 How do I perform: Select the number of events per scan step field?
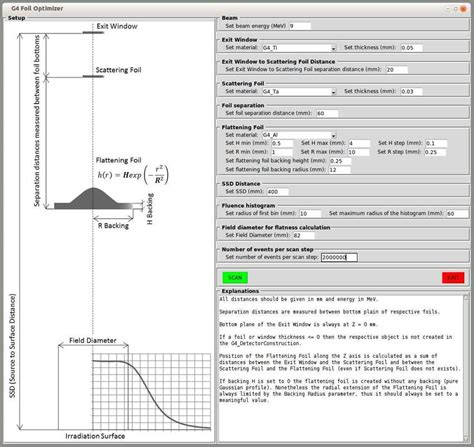(339, 257)
